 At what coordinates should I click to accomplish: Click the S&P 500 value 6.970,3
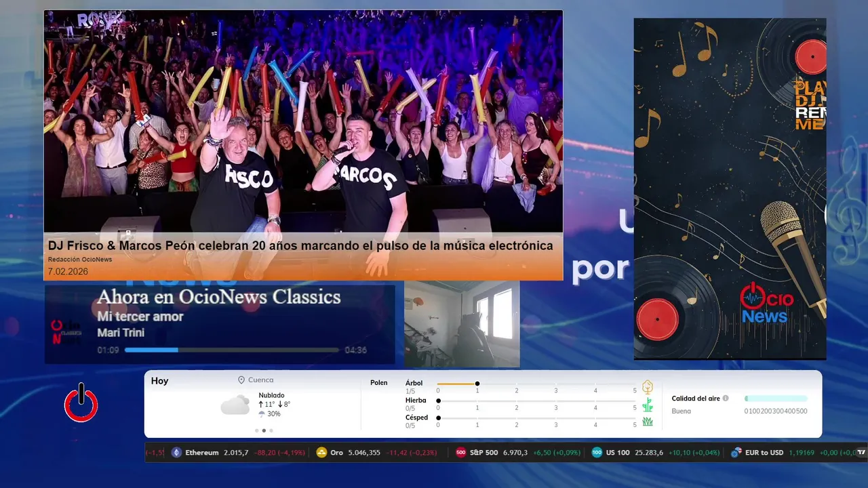coord(515,453)
